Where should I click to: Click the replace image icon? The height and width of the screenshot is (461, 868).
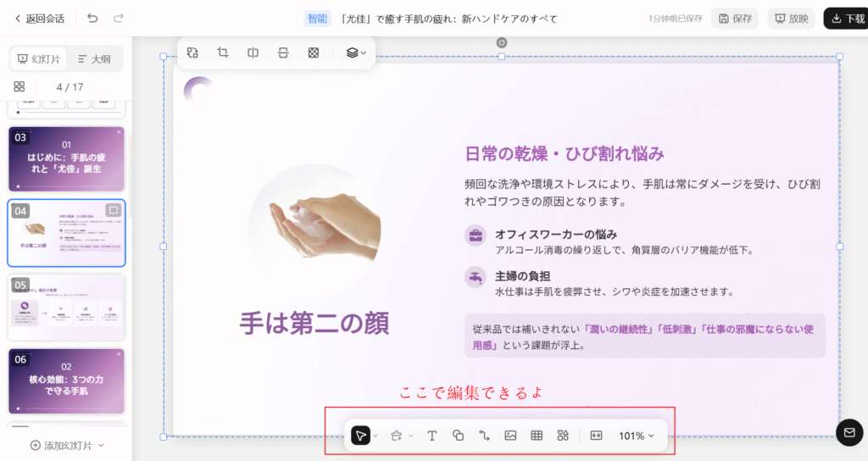[192, 53]
